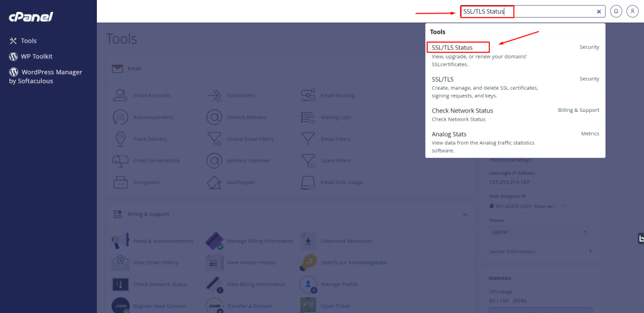Select the SSL/TLS search result
This screenshot has width=644, height=313.
(443, 79)
